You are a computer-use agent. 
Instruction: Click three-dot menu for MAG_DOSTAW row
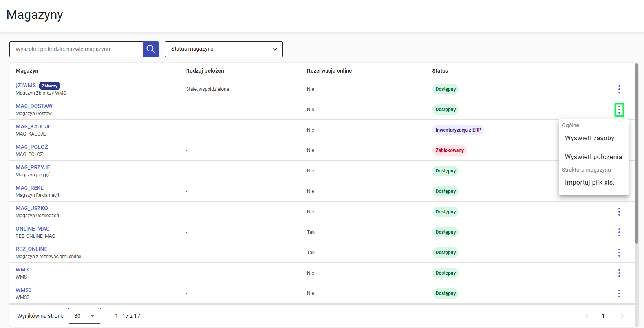619,110
